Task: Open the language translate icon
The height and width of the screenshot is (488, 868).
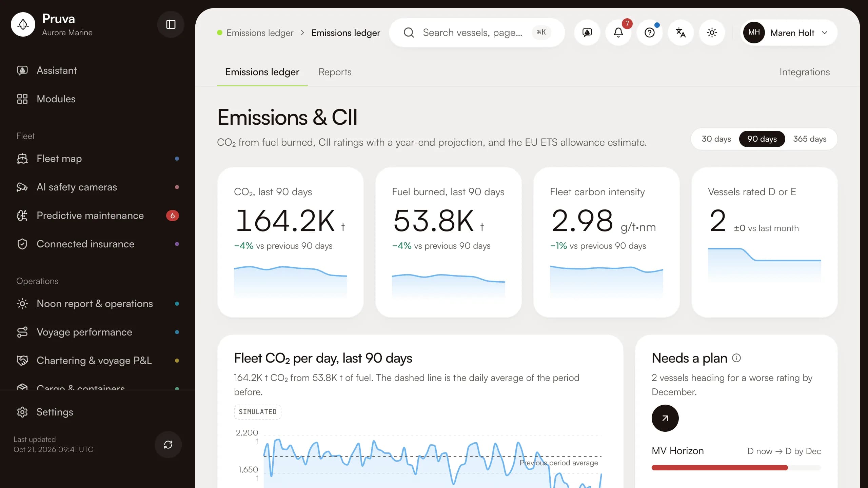Action: [x=681, y=33]
